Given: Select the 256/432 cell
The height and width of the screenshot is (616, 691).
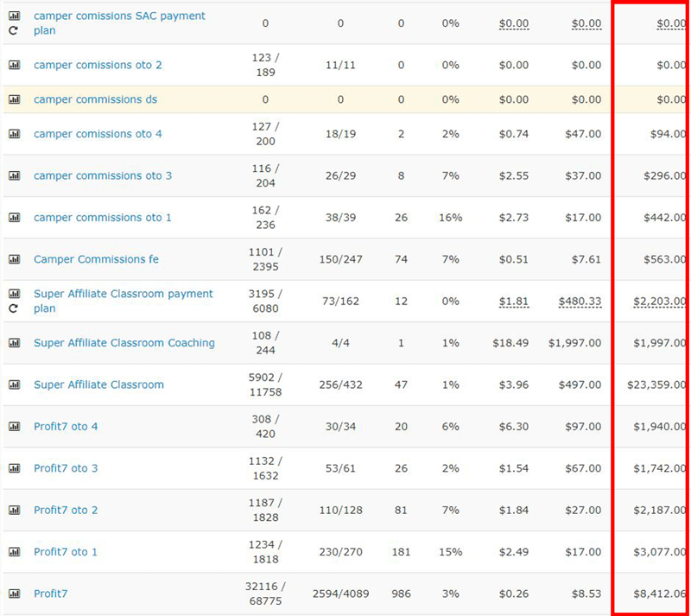Looking at the screenshot, I should click(340, 385).
